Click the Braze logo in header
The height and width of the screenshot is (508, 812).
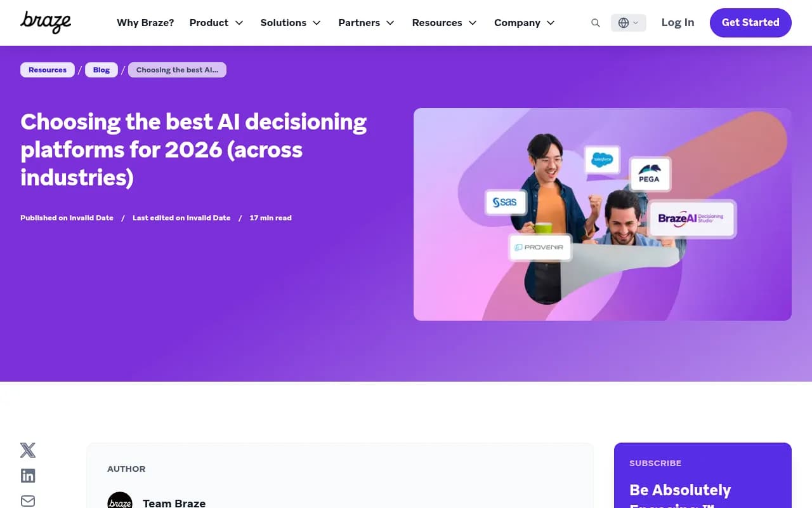(x=46, y=22)
